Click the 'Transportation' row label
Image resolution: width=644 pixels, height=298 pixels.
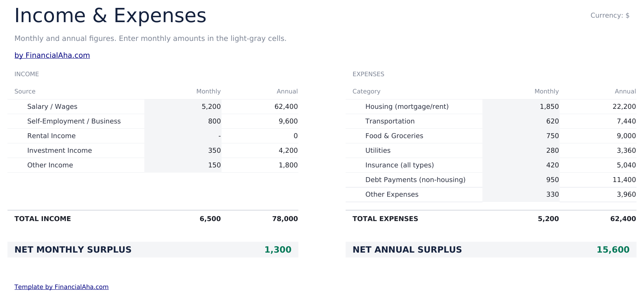[390, 121]
